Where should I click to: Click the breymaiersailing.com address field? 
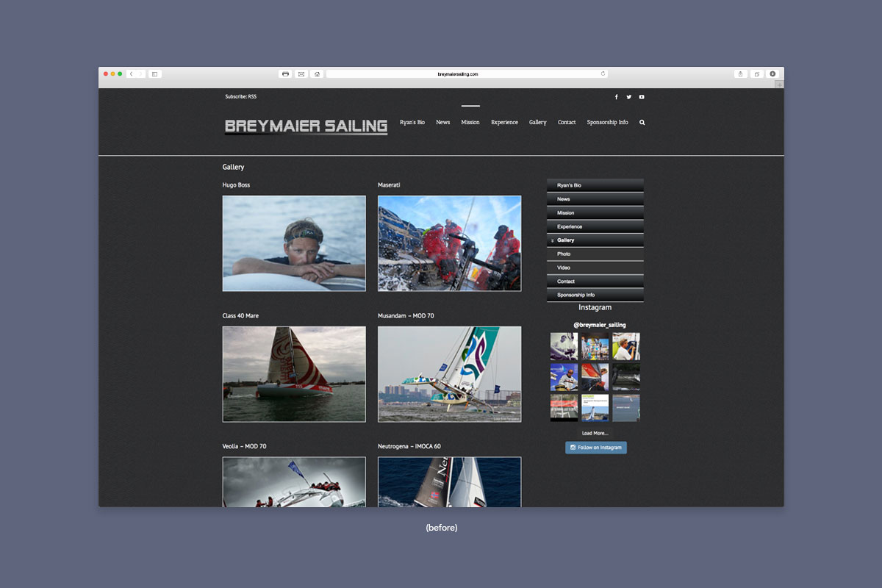coord(458,74)
